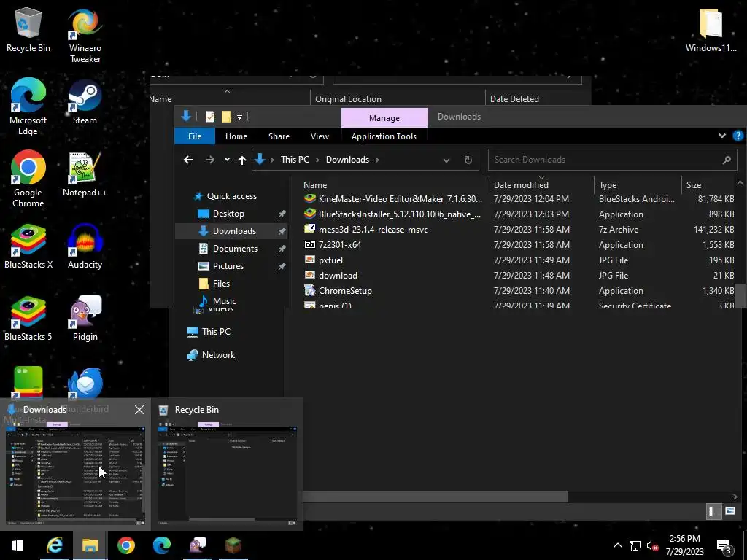Open Internet Explorer from the taskbar
The image size is (747, 560).
54,545
